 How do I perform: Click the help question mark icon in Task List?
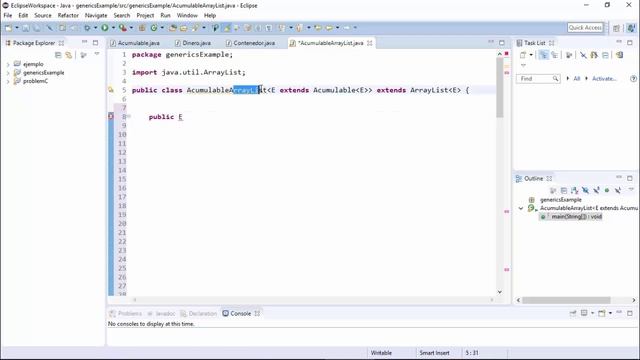633,78
